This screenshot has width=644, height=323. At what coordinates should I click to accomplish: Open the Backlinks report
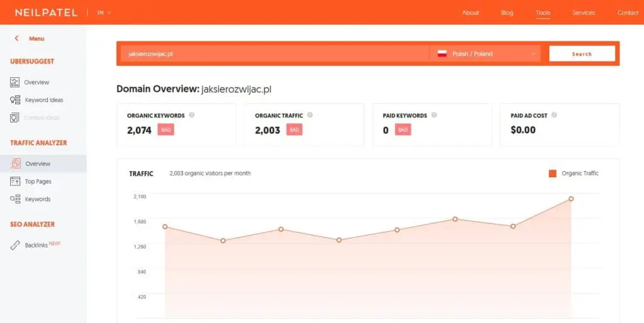[x=36, y=246]
